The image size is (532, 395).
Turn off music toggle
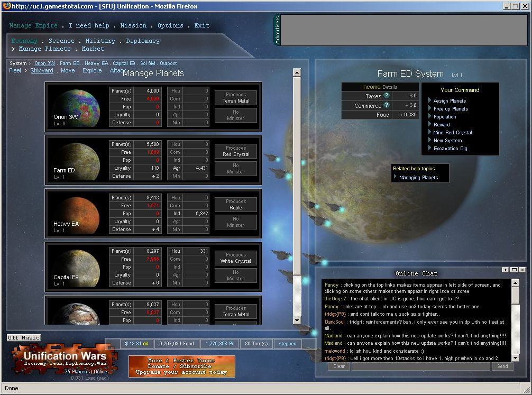(24, 337)
